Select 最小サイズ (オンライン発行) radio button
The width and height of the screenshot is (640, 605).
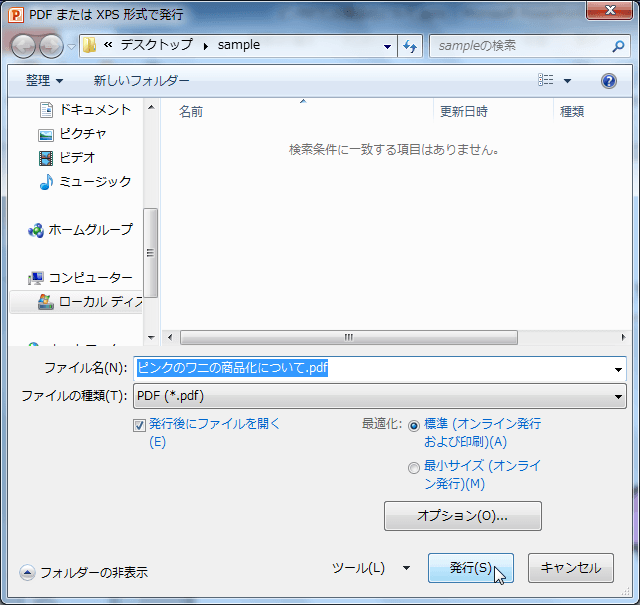tap(414, 467)
